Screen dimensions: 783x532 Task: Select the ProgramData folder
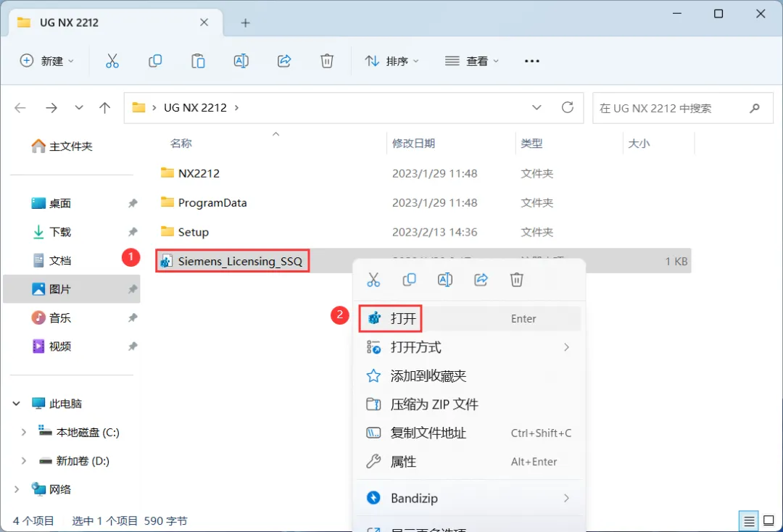(212, 203)
